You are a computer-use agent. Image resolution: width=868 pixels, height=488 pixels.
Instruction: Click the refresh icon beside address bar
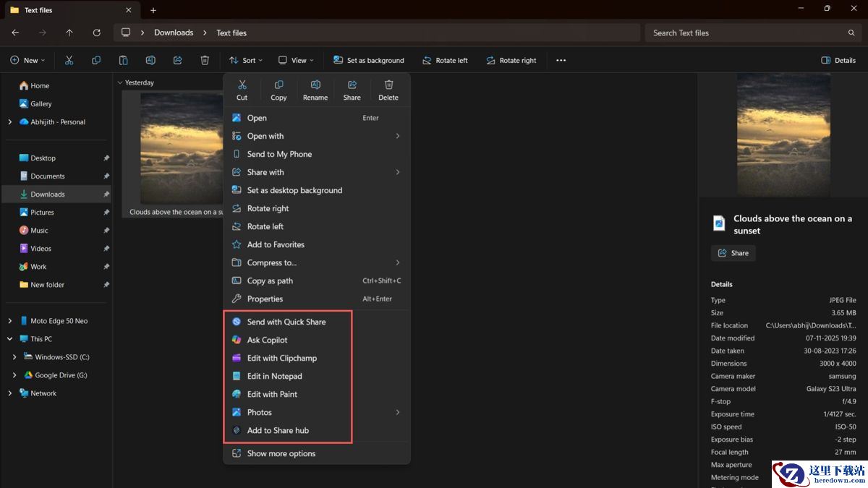[96, 33]
